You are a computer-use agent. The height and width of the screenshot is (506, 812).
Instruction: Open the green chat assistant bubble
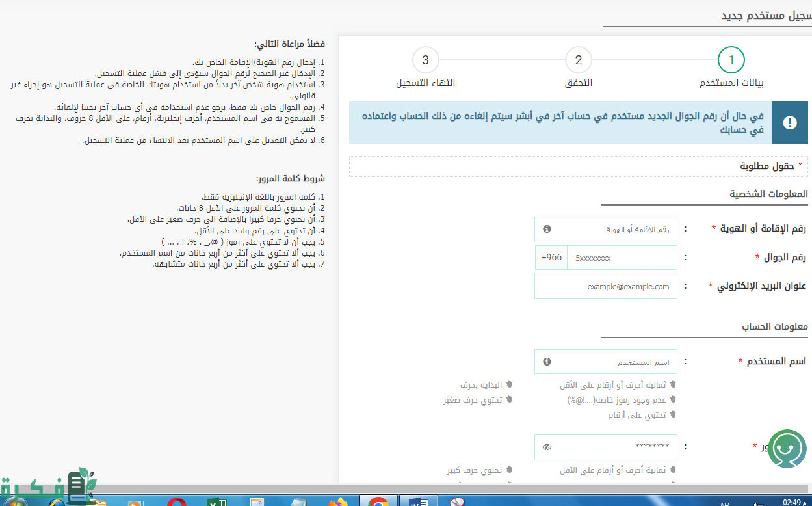click(x=787, y=449)
